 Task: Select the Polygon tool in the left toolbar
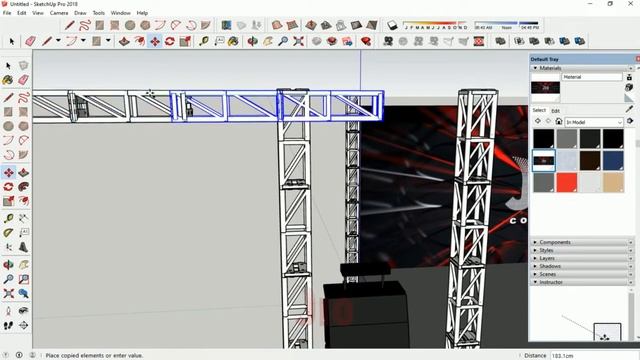[23, 126]
